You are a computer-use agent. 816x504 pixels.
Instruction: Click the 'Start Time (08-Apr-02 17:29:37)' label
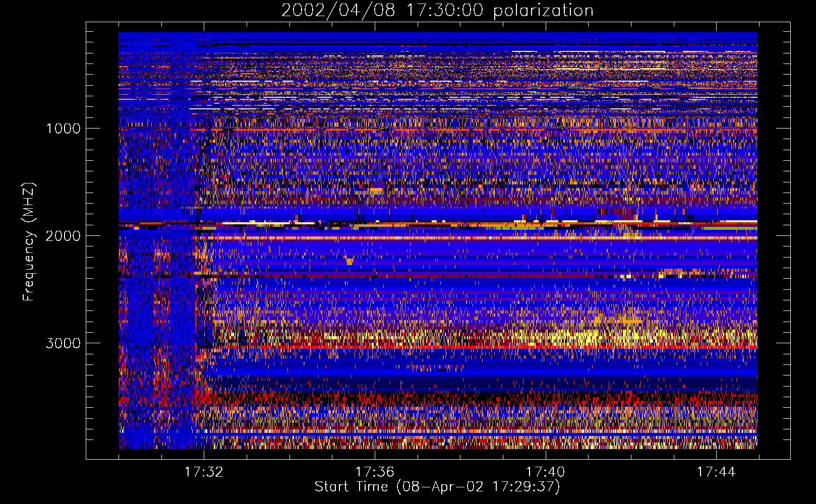pyautogui.click(x=437, y=487)
